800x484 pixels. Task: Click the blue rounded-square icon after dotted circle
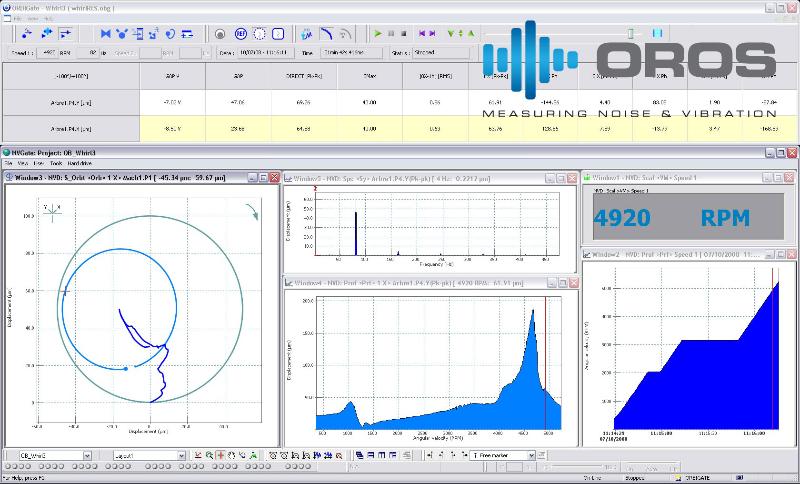278,34
